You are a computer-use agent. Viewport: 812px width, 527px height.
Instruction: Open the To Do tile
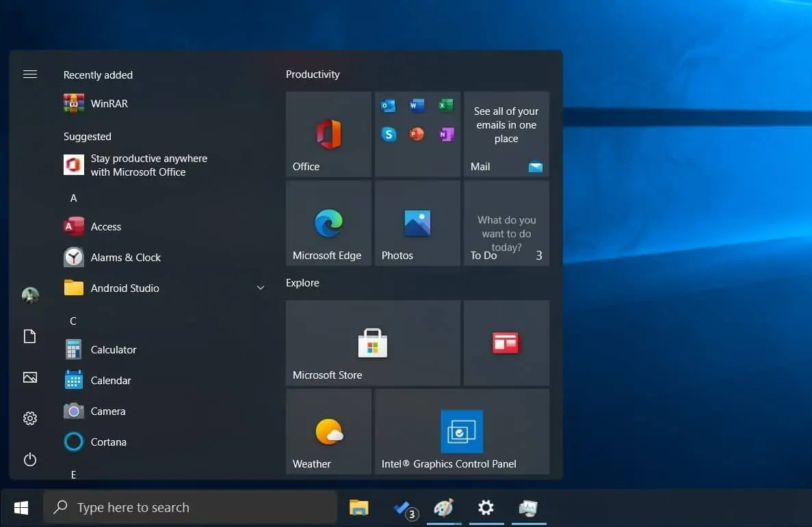(506, 223)
